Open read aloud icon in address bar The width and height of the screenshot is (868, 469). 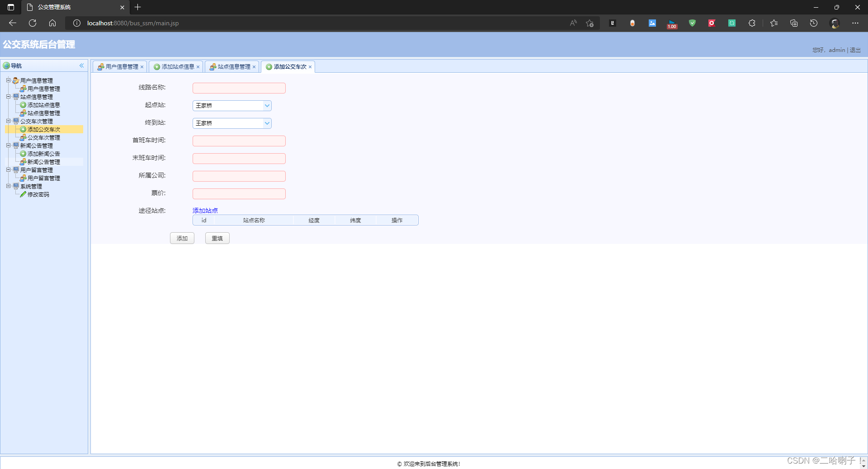pyautogui.click(x=573, y=23)
